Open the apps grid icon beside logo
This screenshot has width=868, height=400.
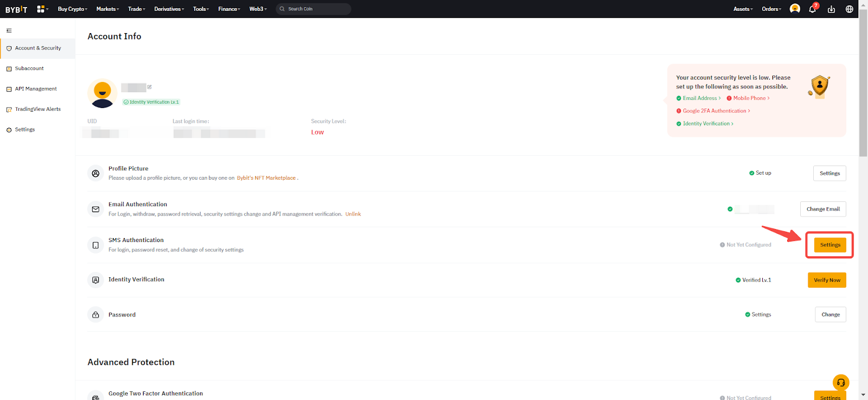tap(41, 9)
